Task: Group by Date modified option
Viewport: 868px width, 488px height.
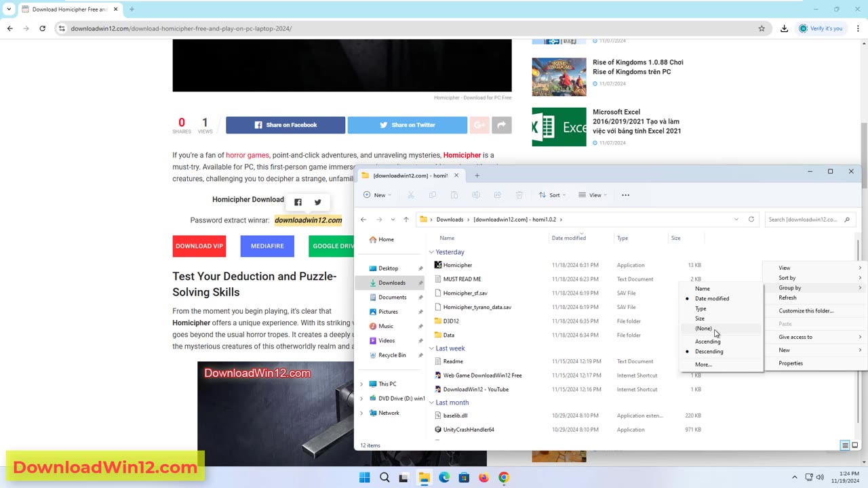Action: [x=722, y=298]
